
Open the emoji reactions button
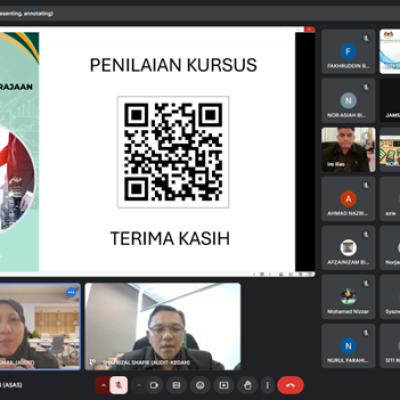pos(200,385)
